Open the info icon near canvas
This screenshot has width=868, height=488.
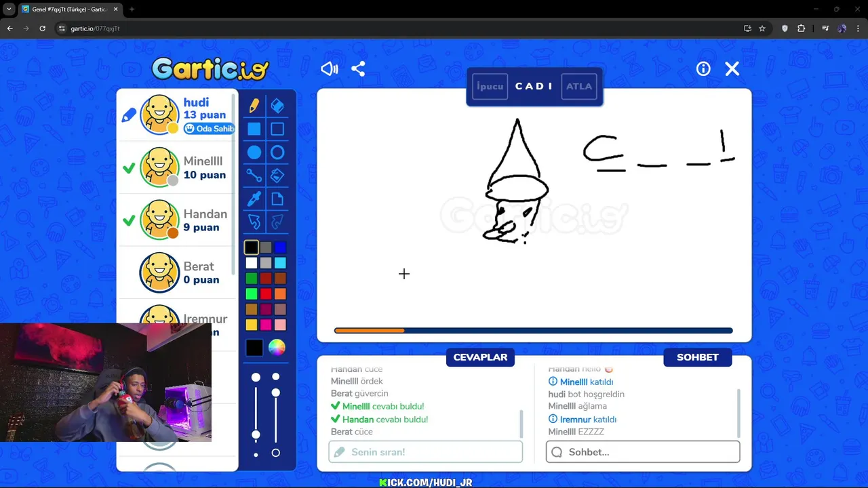pos(703,68)
